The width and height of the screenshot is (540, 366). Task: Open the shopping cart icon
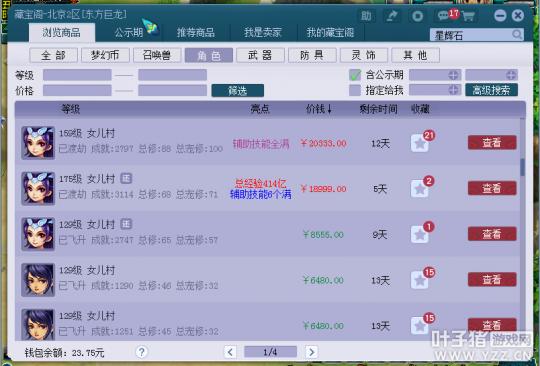469,16
